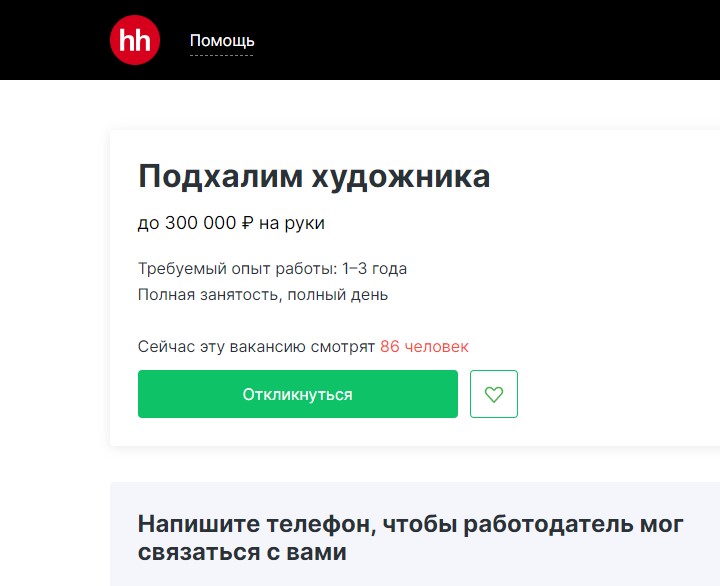Add the vacancy to favorites with the heart icon

click(x=493, y=394)
